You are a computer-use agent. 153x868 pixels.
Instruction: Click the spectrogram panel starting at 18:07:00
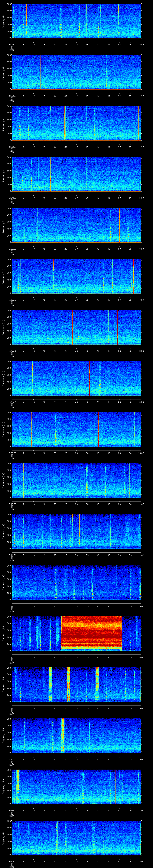click(76, 327)
